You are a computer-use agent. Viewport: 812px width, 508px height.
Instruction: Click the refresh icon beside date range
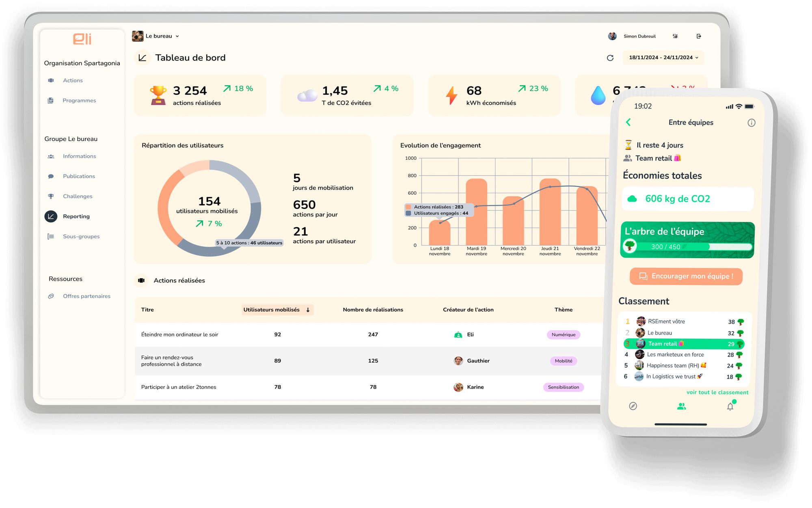tap(610, 58)
